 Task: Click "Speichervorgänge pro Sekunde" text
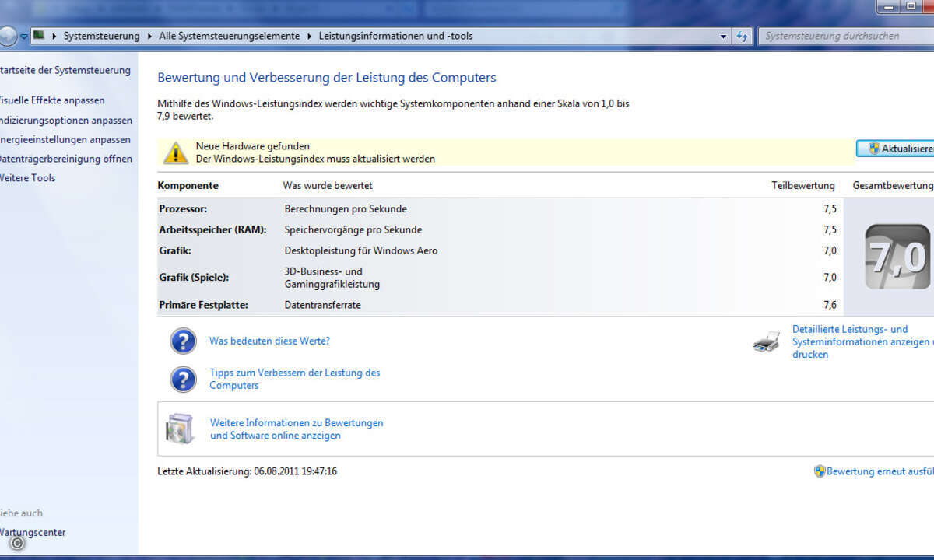click(x=353, y=230)
